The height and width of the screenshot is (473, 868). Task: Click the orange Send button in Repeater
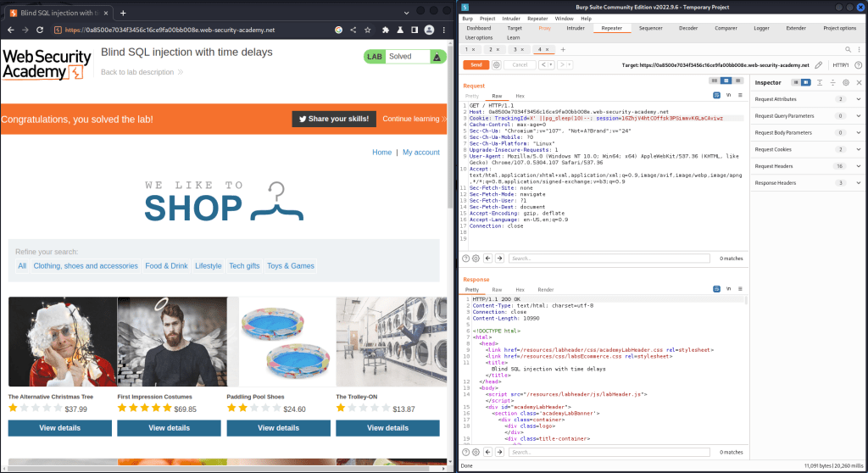476,64
